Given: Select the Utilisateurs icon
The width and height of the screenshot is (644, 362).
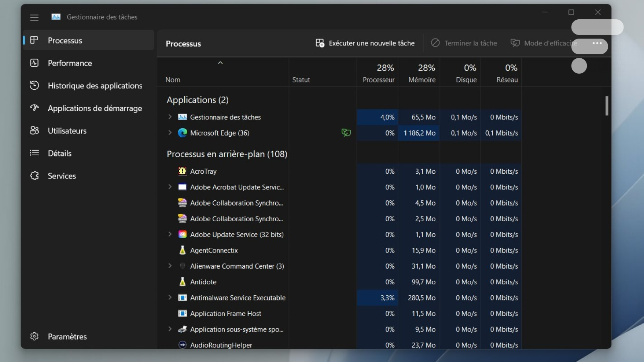Looking at the screenshot, I should (x=35, y=130).
